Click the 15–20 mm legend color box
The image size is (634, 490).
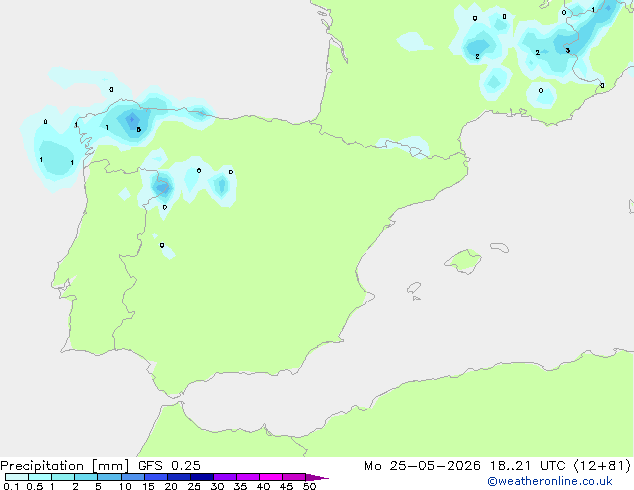pos(156,477)
